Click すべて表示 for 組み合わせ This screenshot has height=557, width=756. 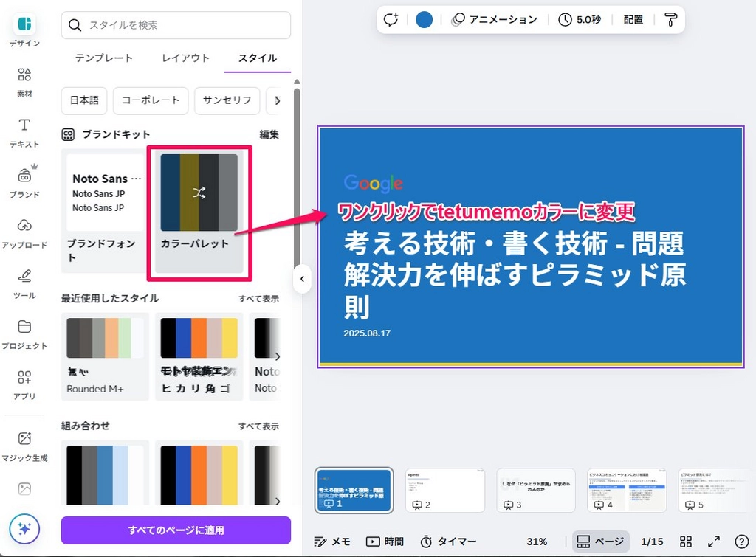pyautogui.click(x=258, y=426)
